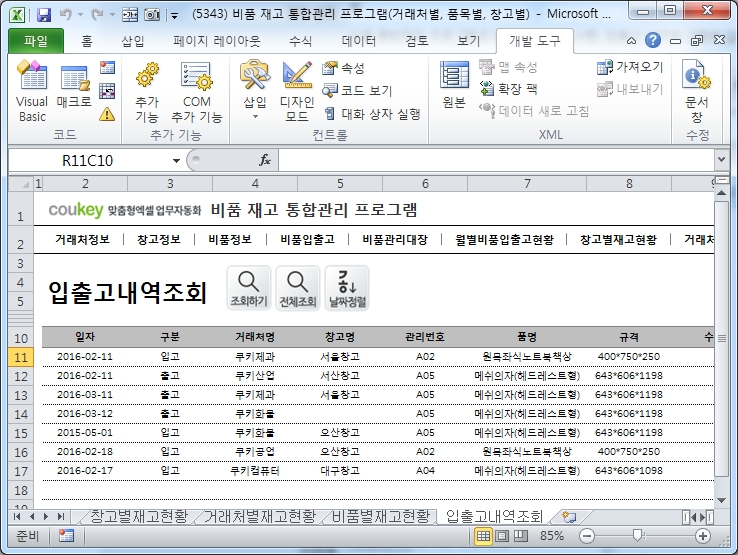Open the View tab
This screenshot has height=555, width=738.
469,41
